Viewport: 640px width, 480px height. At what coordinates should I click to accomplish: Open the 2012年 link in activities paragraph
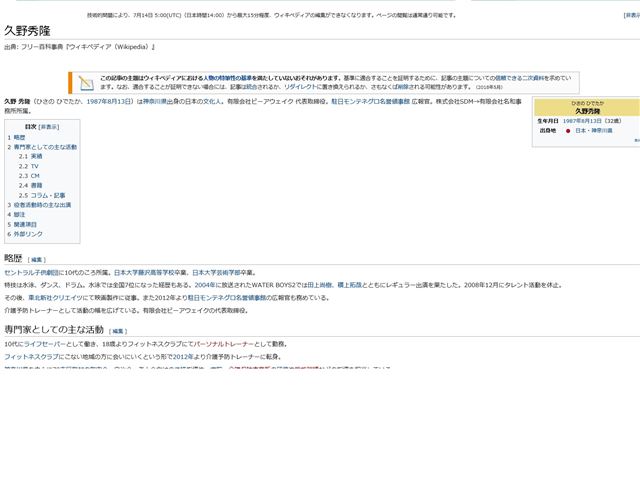(x=183, y=357)
